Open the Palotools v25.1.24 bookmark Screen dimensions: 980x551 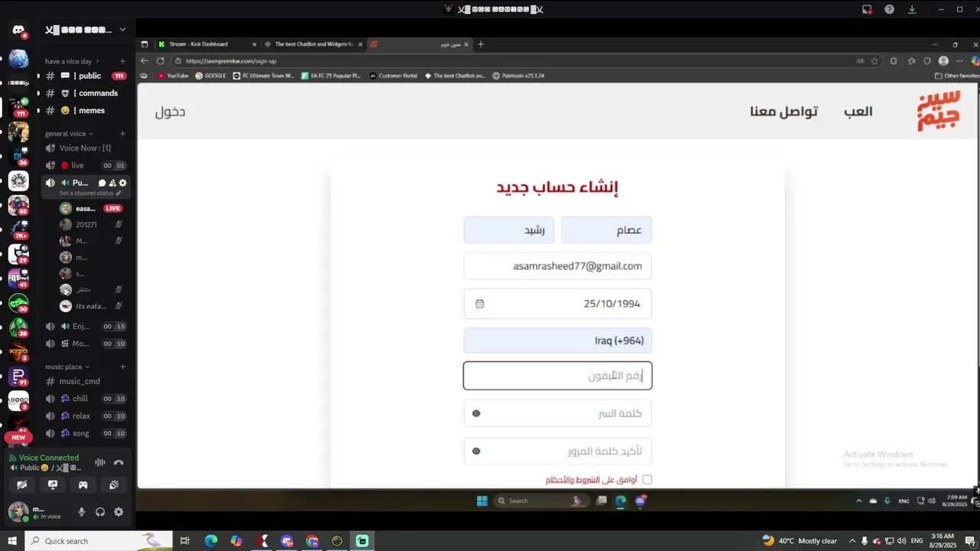coord(518,76)
